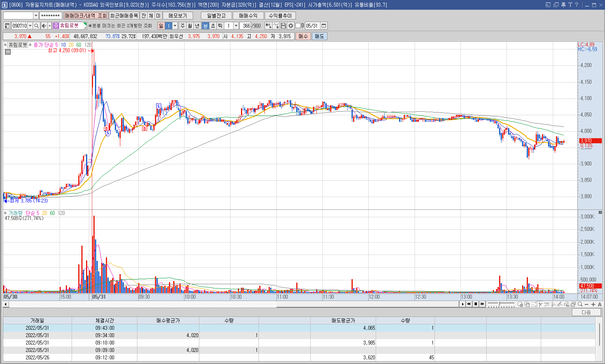Click the T font icon in title bar

coord(570,5)
